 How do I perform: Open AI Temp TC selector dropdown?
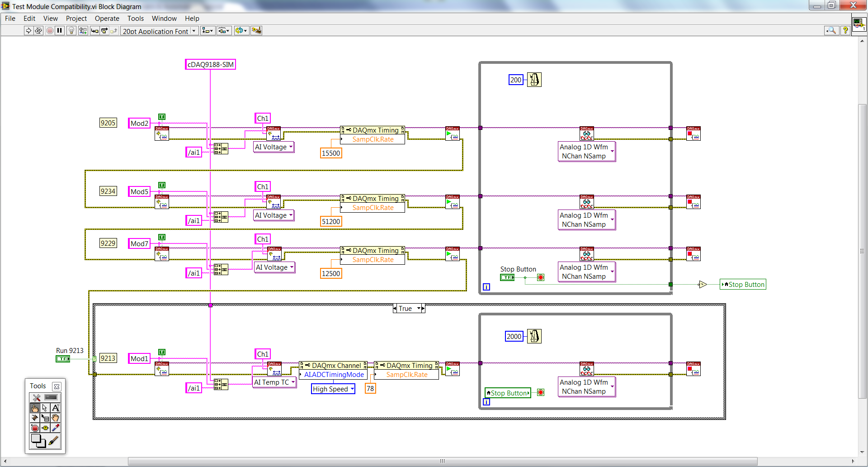[274, 382]
